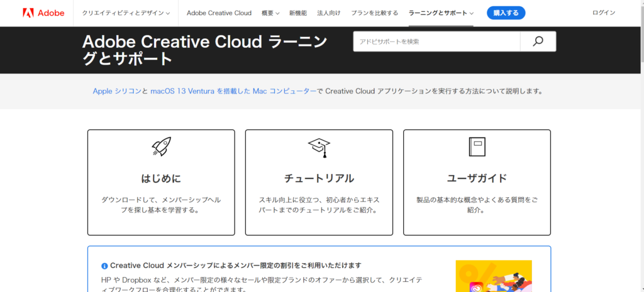Viewport: 644px width, 292px height.
Task: Click the Adobe logo icon
Action: tap(28, 13)
